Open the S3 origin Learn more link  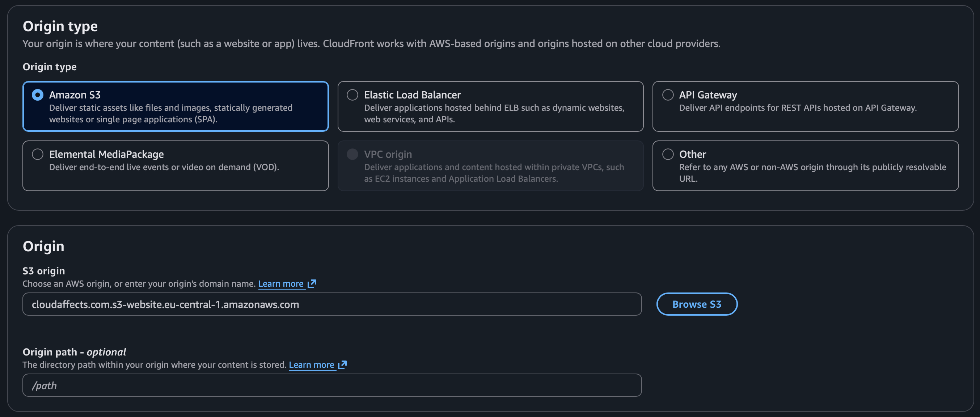pyautogui.click(x=281, y=284)
